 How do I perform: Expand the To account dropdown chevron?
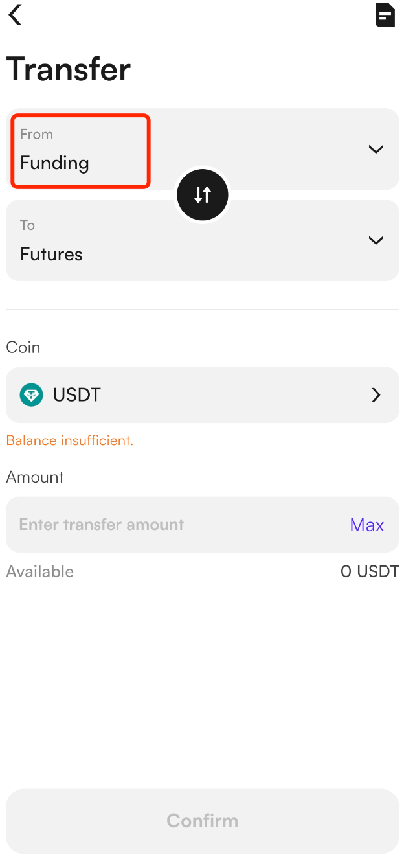(x=376, y=240)
